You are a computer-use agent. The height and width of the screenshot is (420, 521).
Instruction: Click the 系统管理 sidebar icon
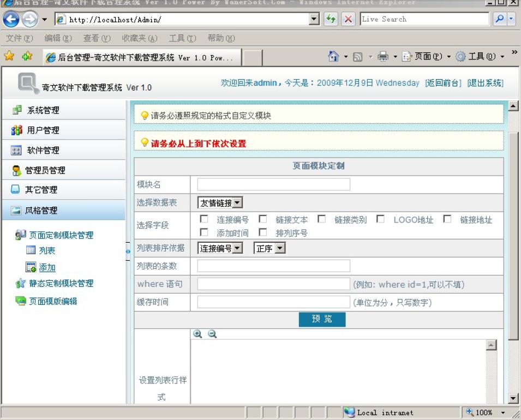pos(16,110)
